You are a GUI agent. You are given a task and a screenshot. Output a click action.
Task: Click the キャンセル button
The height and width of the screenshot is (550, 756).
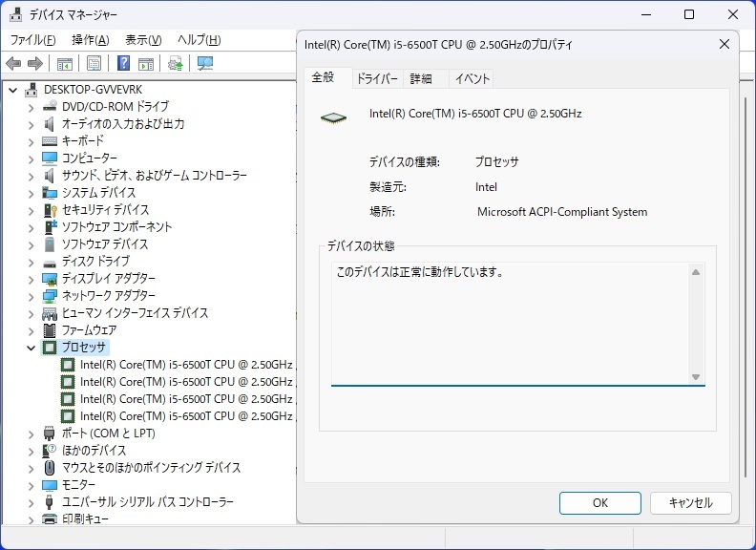[x=691, y=503]
